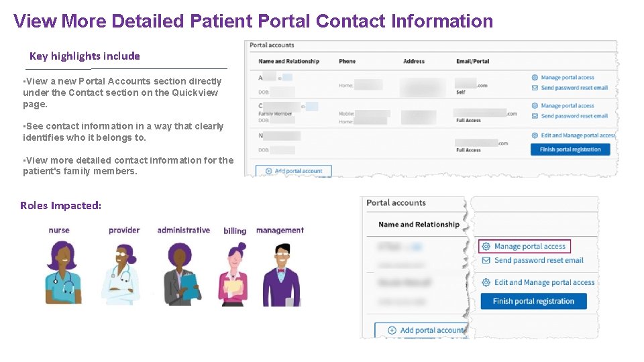Click the envelope icon in the Family Member row
This screenshot has height=362, width=644.
point(535,116)
